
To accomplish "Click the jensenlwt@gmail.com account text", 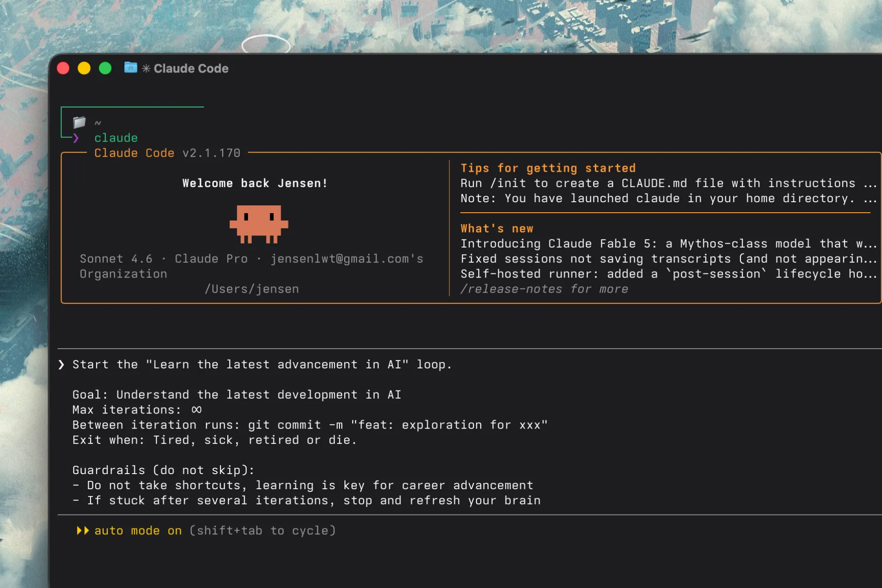I will click(347, 259).
